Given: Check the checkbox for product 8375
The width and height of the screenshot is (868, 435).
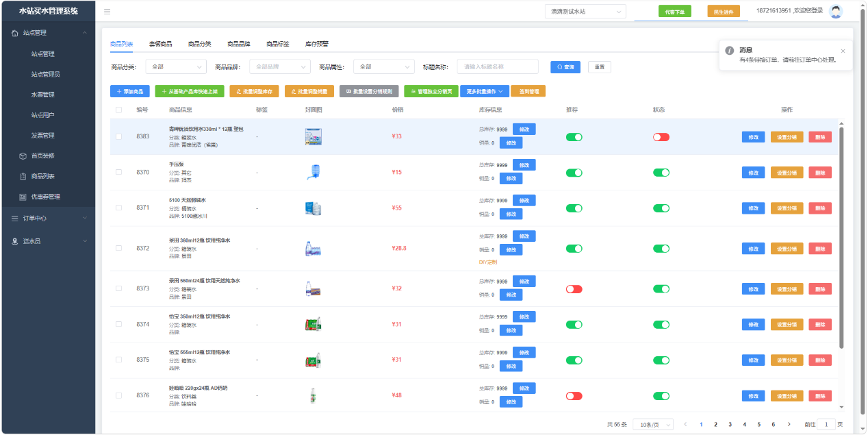Looking at the screenshot, I should pos(118,360).
